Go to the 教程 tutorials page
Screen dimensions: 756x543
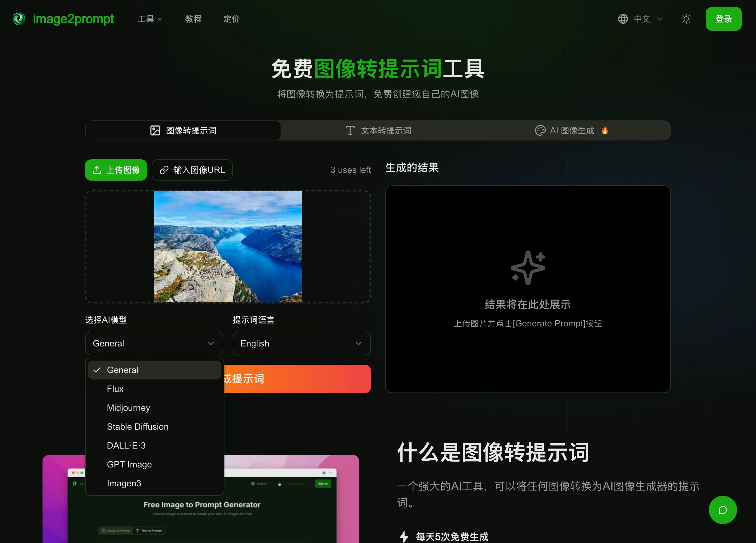[x=193, y=19]
